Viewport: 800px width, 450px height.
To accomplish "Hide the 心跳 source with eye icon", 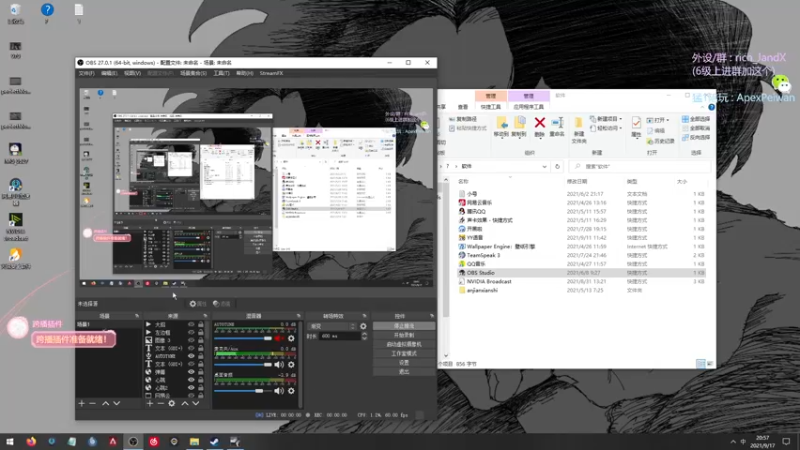I will pyautogui.click(x=191, y=380).
